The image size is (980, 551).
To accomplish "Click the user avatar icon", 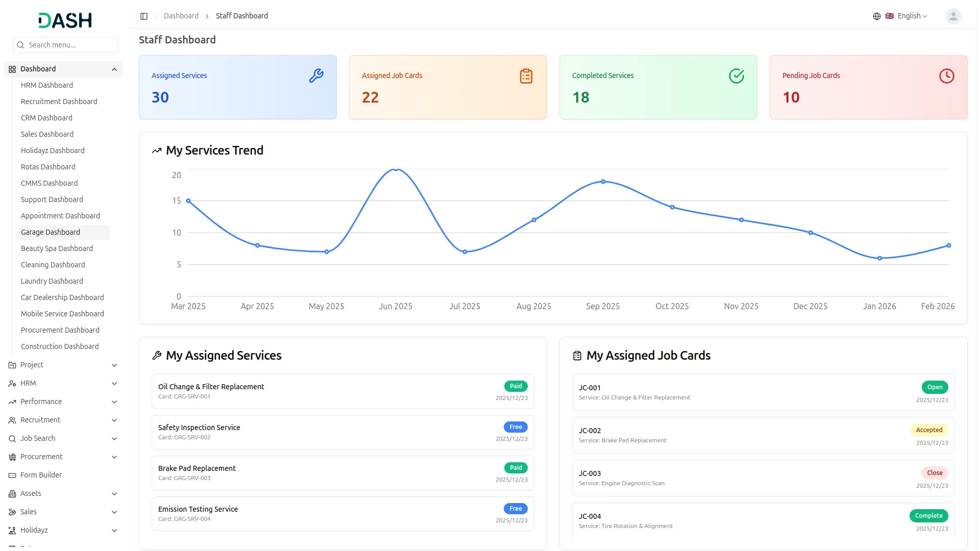I will point(952,16).
